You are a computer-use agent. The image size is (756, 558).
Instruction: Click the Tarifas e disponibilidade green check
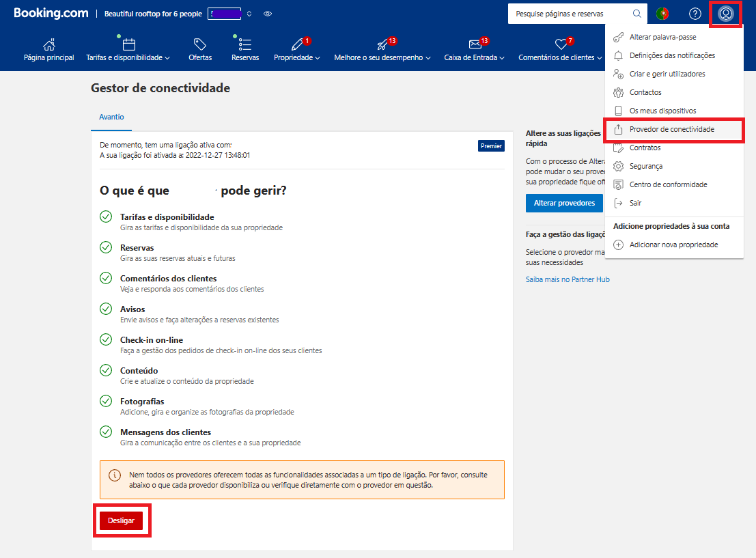tap(106, 217)
